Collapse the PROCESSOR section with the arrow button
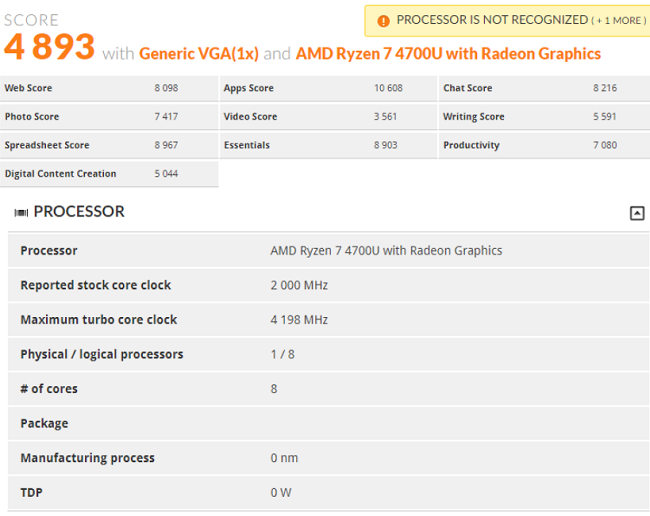650x516 pixels. pyautogui.click(x=637, y=213)
